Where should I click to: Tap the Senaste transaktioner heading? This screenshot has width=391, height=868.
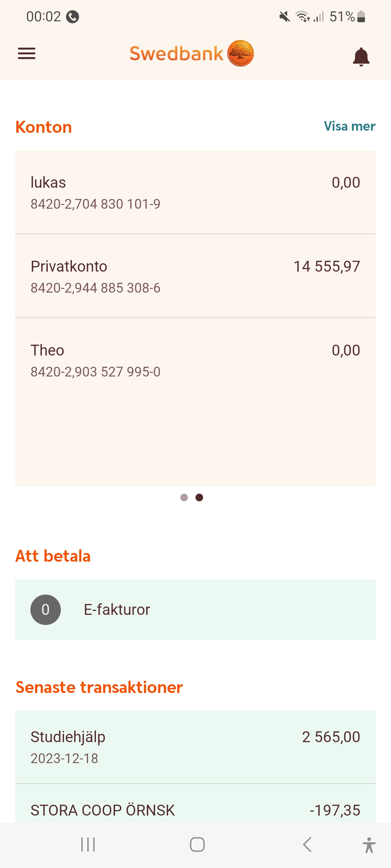pyautogui.click(x=99, y=687)
